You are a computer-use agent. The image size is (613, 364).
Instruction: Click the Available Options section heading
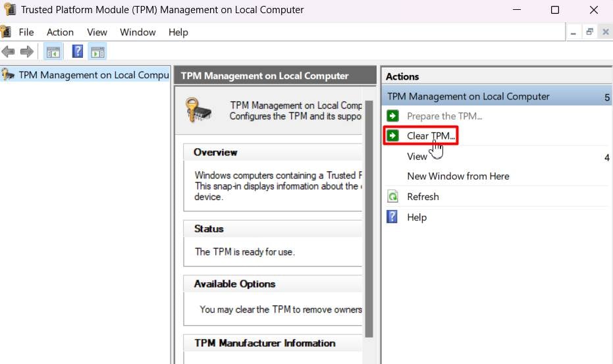point(234,284)
